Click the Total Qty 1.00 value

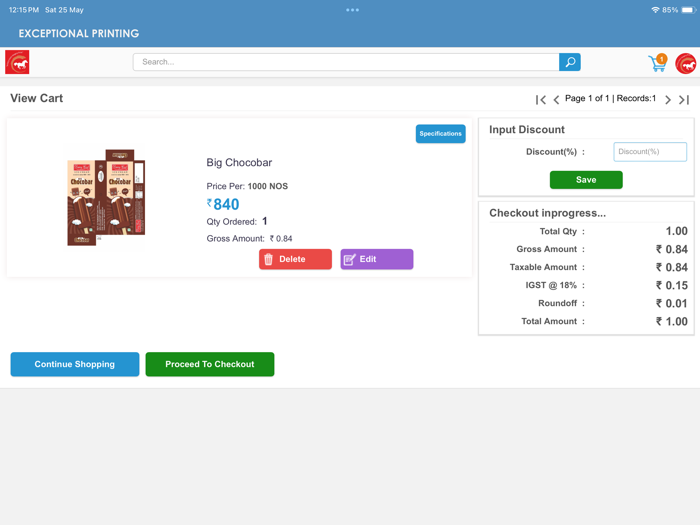coord(676,231)
